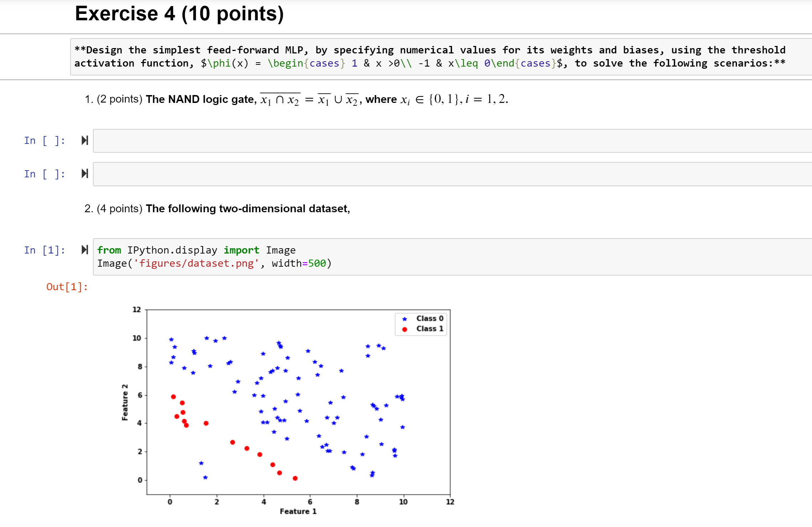Run the IPython Image import cell
This screenshot has height=527, width=812.
(85, 250)
